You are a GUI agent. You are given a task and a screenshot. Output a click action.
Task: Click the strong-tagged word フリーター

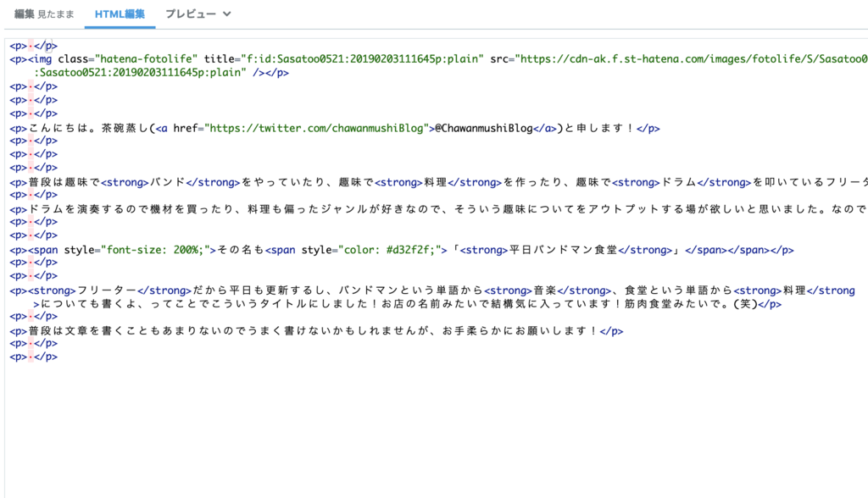pyautogui.click(x=107, y=290)
